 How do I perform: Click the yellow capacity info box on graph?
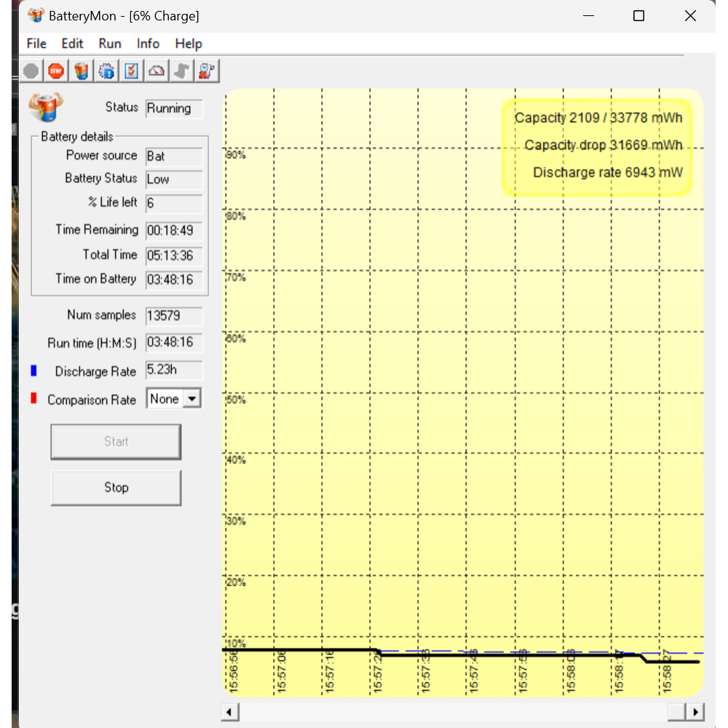pyautogui.click(x=598, y=147)
